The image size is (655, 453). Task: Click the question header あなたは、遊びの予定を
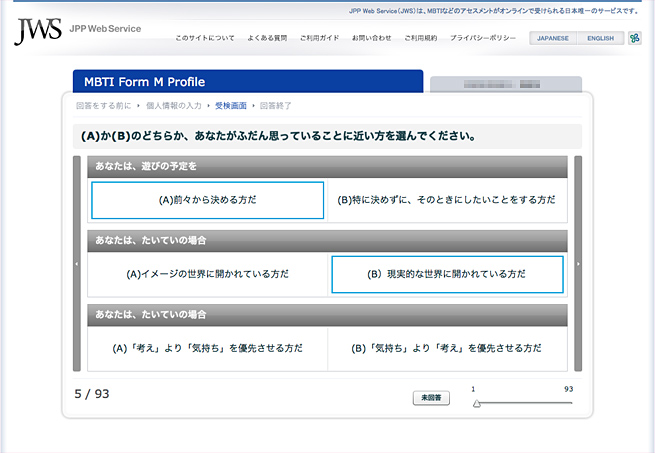tap(327, 166)
